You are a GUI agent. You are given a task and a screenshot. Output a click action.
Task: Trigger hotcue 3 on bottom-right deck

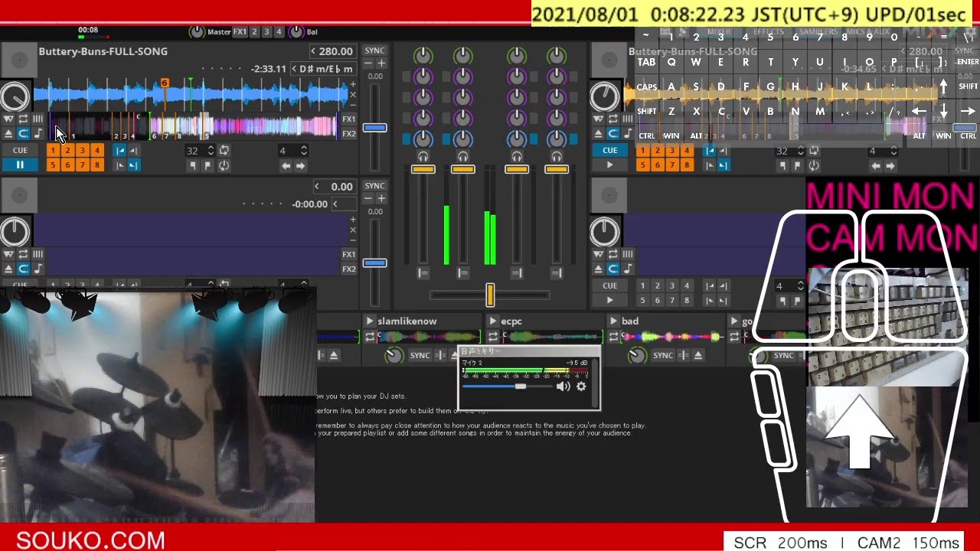click(x=671, y=286)
